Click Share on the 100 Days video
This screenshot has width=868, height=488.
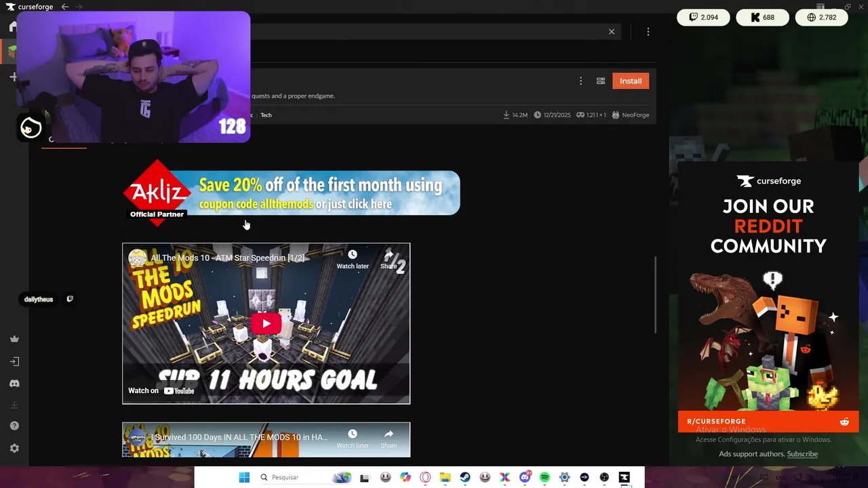point(389,439)
